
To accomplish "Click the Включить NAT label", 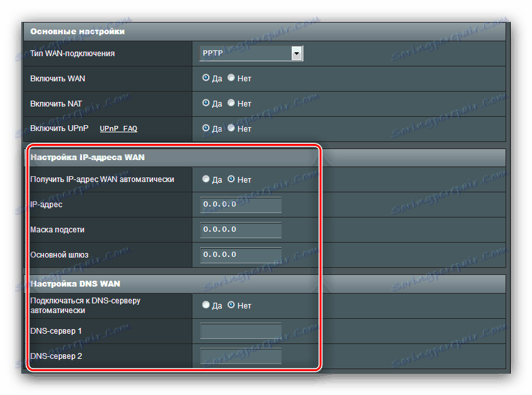I will click(56, 104).
